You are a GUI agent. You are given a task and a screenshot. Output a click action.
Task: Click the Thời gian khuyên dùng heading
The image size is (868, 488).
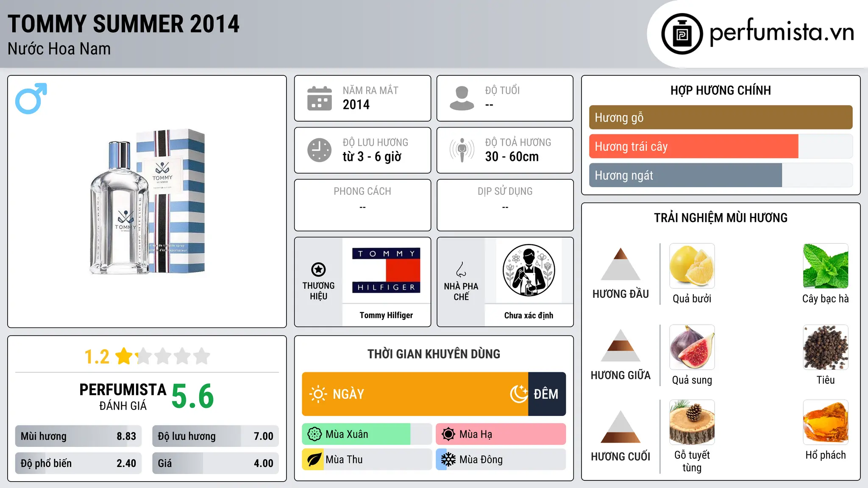[x=434, y=354]
